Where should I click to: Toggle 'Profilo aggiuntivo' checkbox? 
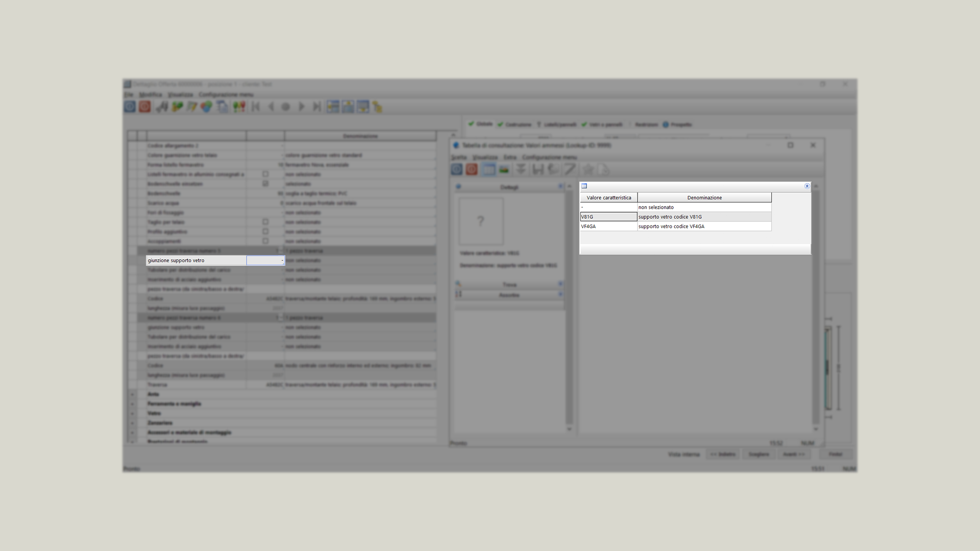coord(265,232)
